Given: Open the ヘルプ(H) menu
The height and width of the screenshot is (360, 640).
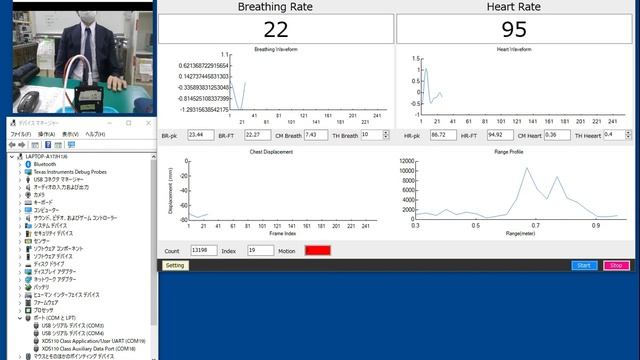Looking at the screenshot, I should [x=95, y=134].
